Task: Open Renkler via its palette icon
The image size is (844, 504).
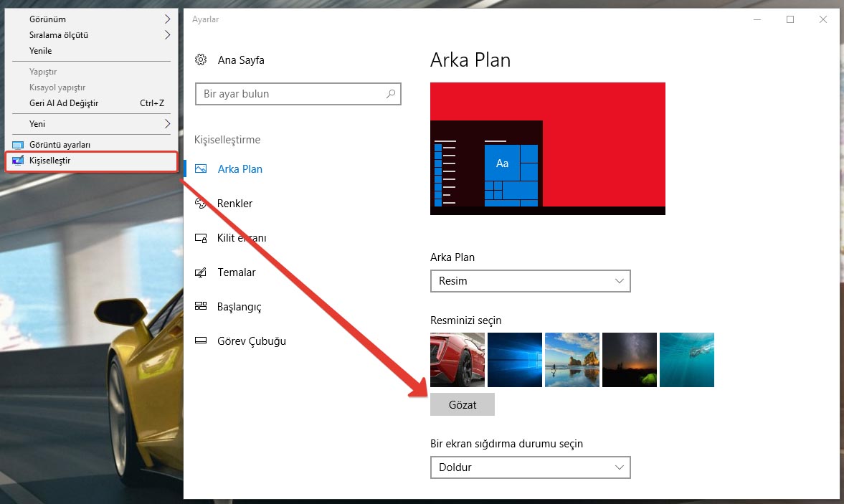Action: 201,204
